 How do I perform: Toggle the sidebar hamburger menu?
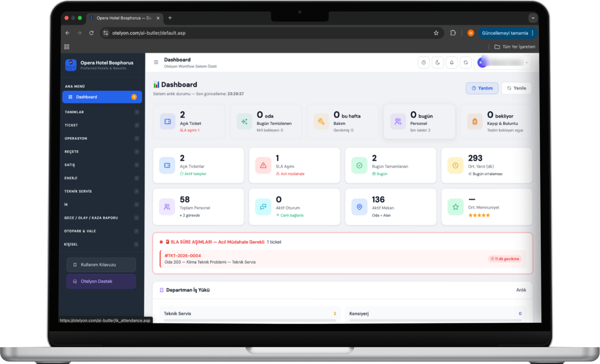pos(156,62)
